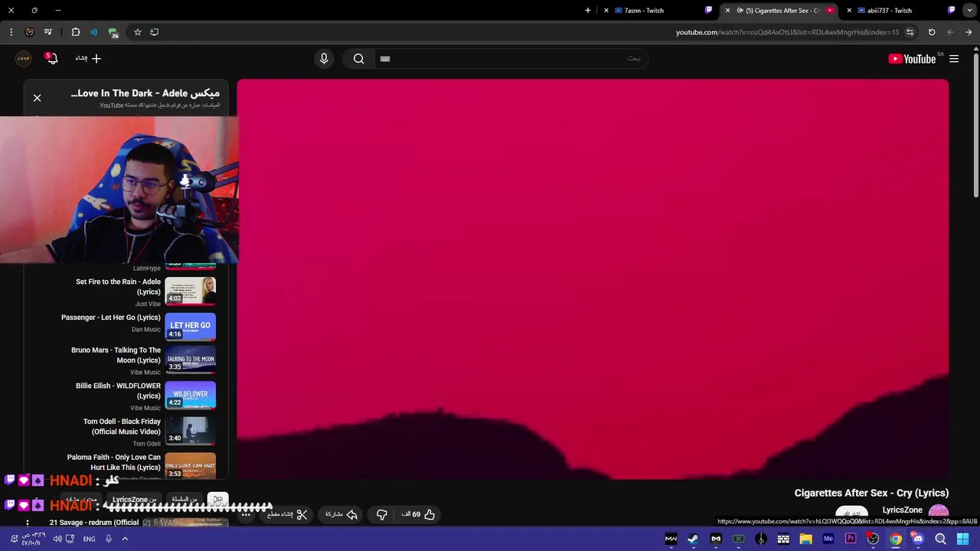Open YouTube notifications bell
The image size is (980, 551).
(x=52, y=58)
